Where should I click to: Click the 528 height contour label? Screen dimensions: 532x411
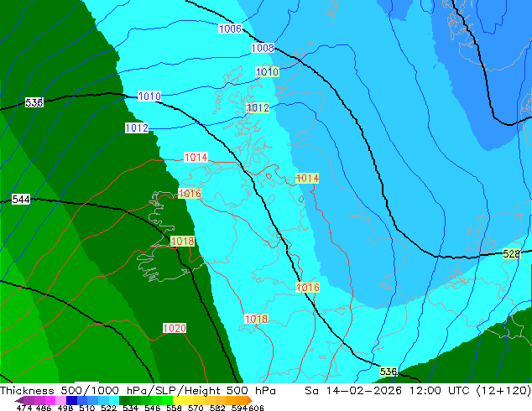[511, 253]
